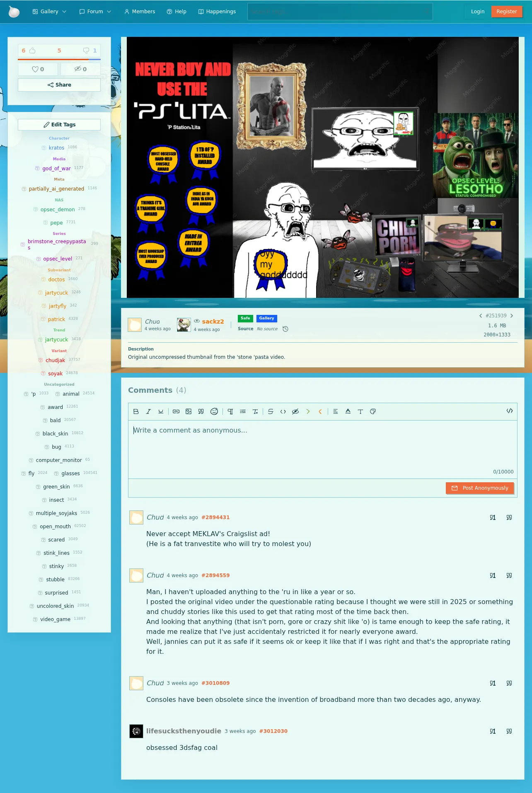Open lifesucksthenyoudie's profile
532x793 pixels.
pyautogui.click(x=184, y=731)
